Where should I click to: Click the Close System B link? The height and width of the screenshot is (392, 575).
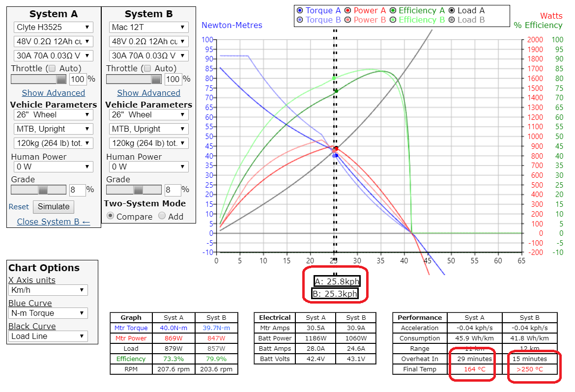(53, 222)
